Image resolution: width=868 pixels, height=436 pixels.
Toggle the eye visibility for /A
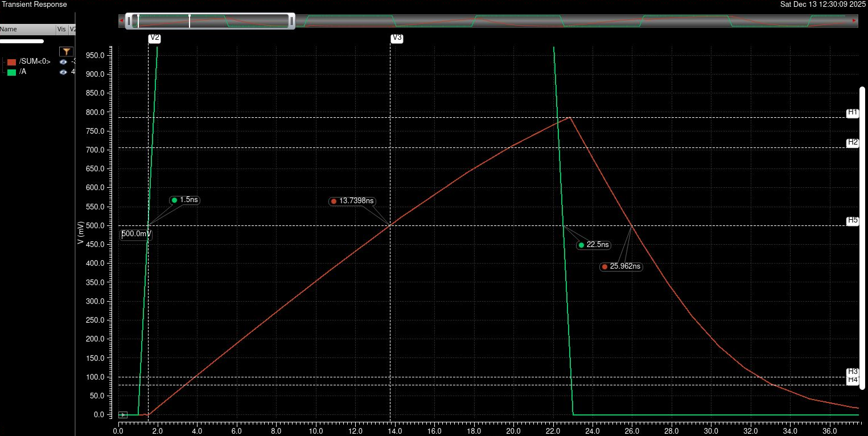pyautogui.click(x=63, y=72)
